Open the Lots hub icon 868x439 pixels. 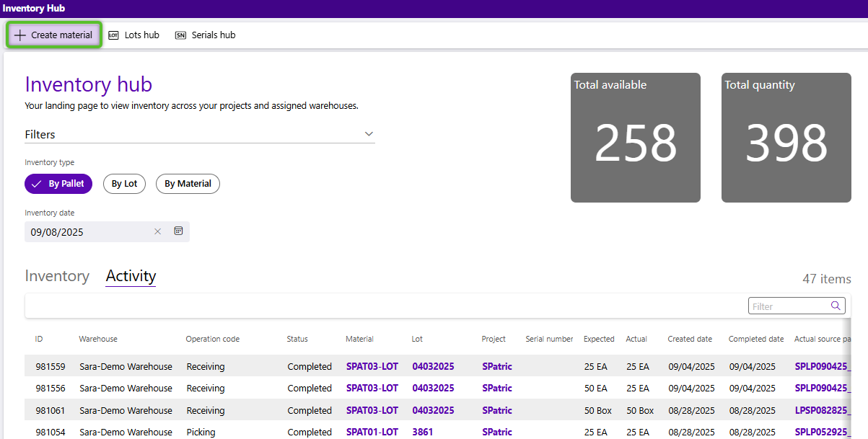click(x=113, y=35)
